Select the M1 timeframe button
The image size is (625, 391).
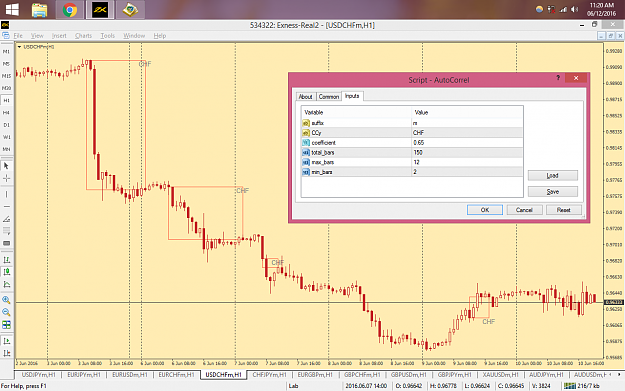click(x=6, y=51)
